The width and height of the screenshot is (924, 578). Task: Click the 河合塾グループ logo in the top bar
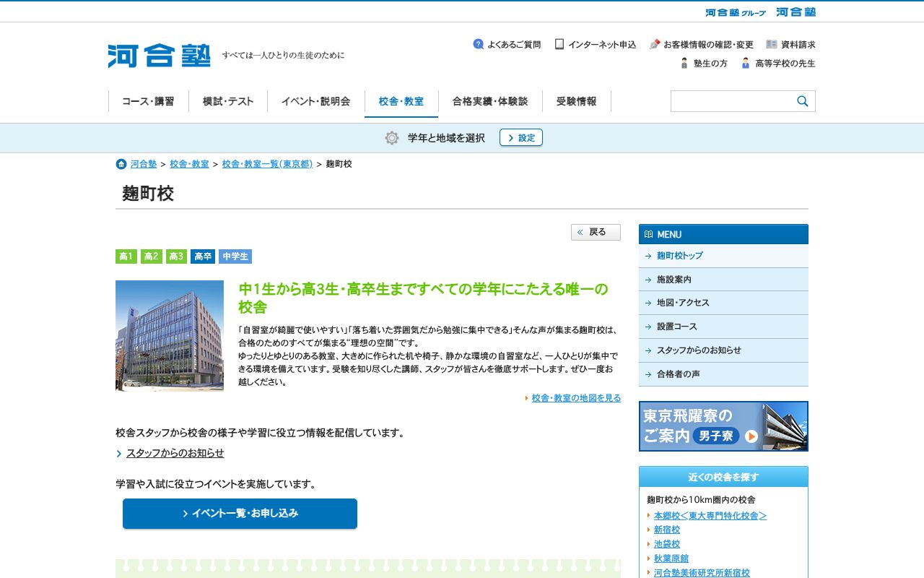(736, 12)
